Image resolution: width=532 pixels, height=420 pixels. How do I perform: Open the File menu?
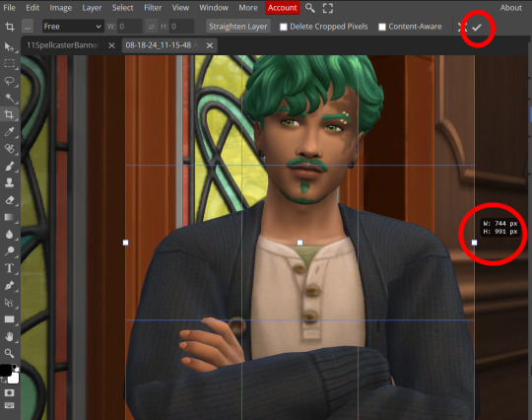(x=9, y=8)
